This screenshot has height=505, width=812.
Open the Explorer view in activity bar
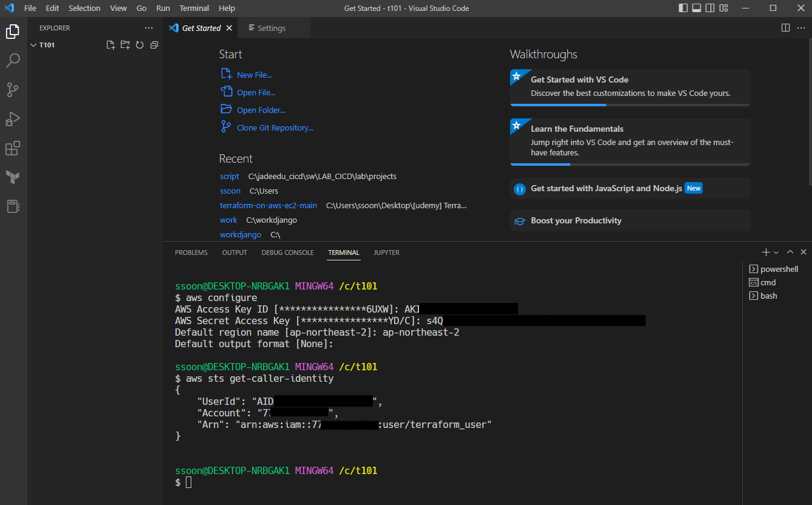point(13,32)
